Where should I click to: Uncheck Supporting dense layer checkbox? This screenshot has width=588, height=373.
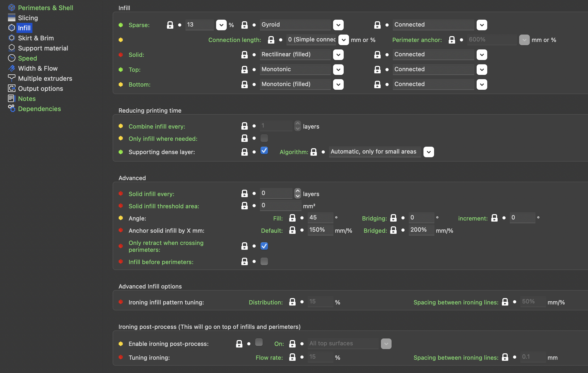pyautogui.click(x=264, y=151)
